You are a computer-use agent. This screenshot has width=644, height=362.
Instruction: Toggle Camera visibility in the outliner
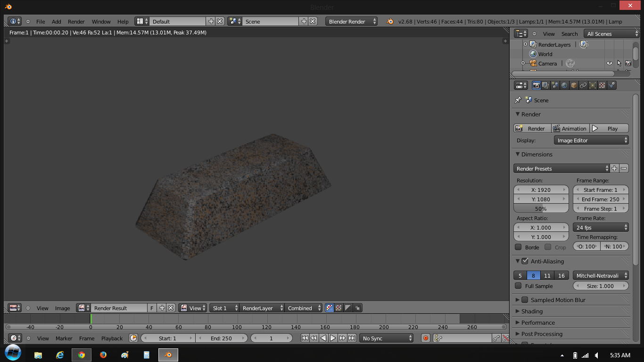609,63
